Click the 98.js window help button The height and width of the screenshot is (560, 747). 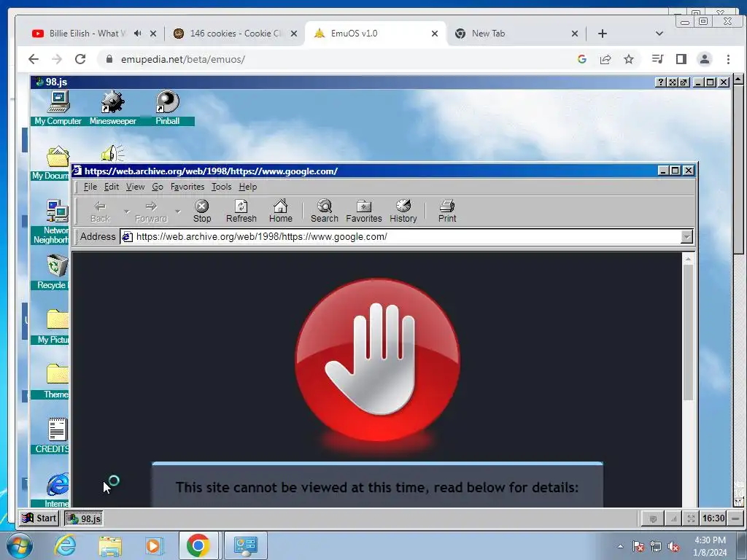[660, 82]
